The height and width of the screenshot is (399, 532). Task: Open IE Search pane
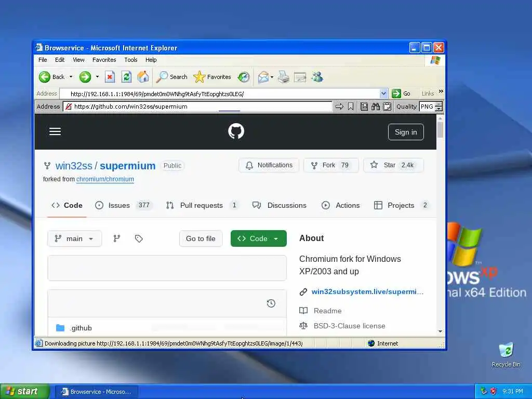click(171, 77)
